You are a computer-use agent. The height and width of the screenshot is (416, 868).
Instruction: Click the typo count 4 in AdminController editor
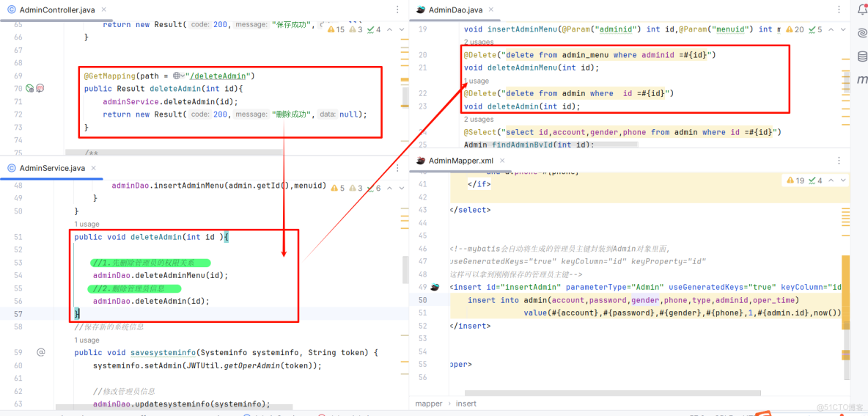375,29
